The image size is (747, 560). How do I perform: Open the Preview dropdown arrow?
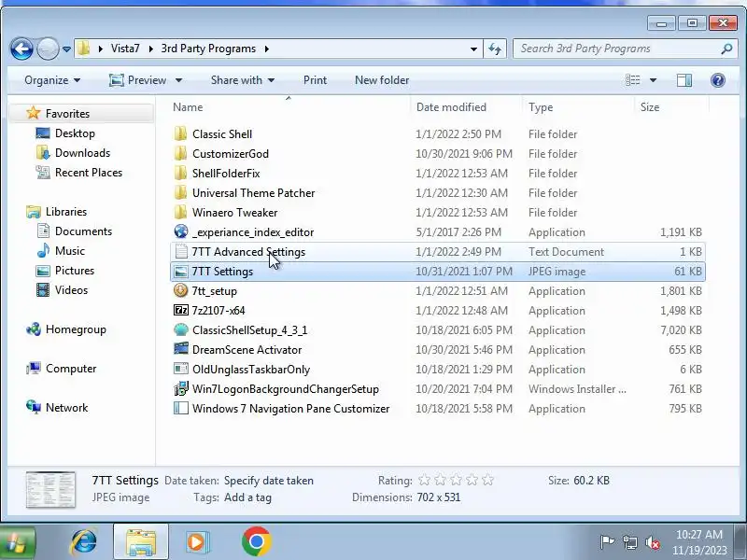click(178, 80)
